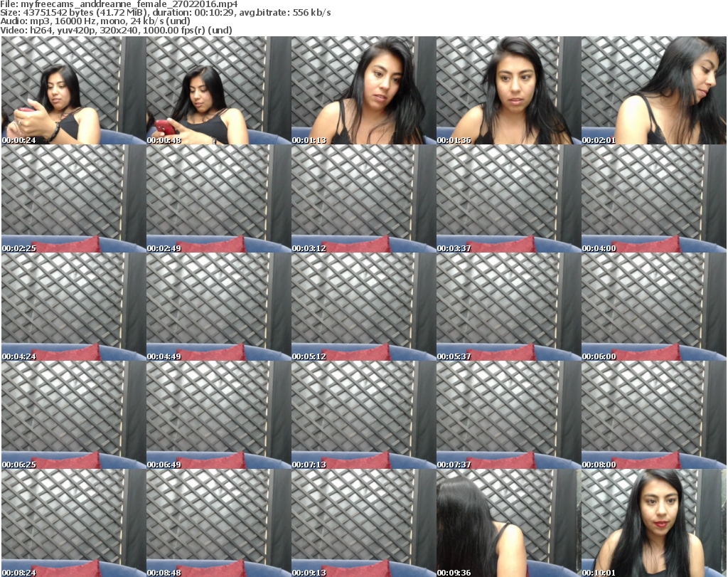Click the 'Audio: mp3, 16000 Hz' line

pyautogui.click(x=95, y=21)
